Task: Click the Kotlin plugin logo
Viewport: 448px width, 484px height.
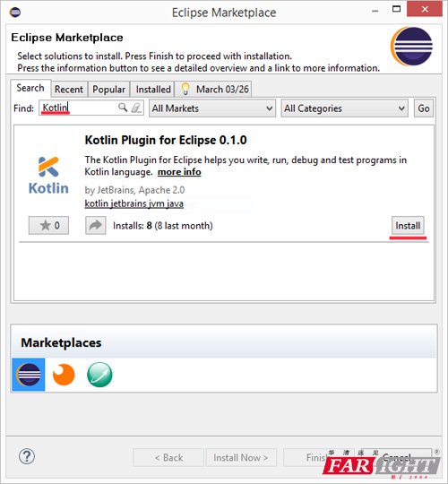Action: pos(48,175)
